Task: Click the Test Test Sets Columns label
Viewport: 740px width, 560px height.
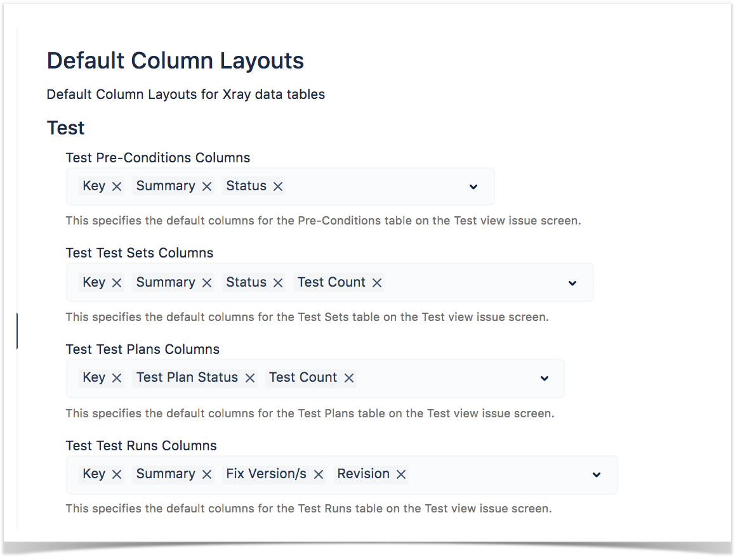Action: (140, 253)
